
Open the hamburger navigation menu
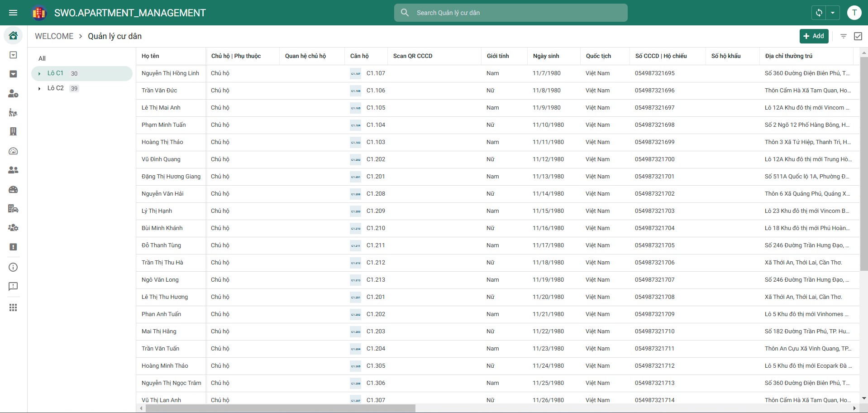tap(13, 13)
